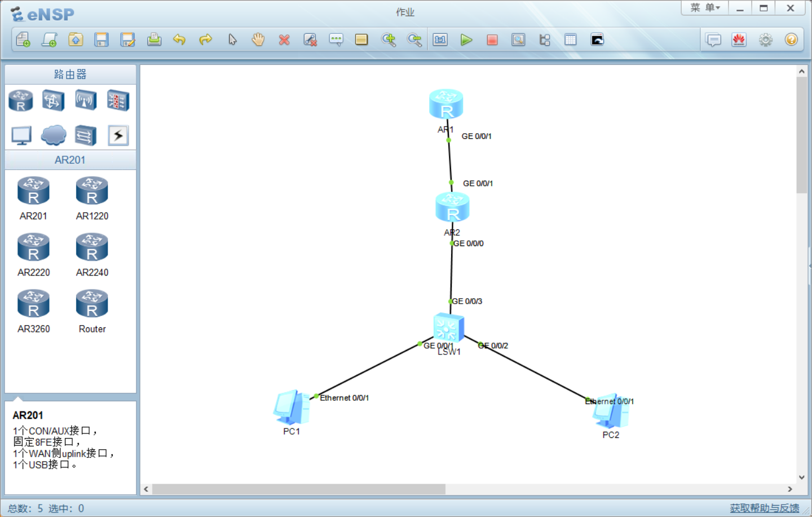Click the LSW1 switch on canvas
This screenshot has width=812, height=517.
click(448, 328)
